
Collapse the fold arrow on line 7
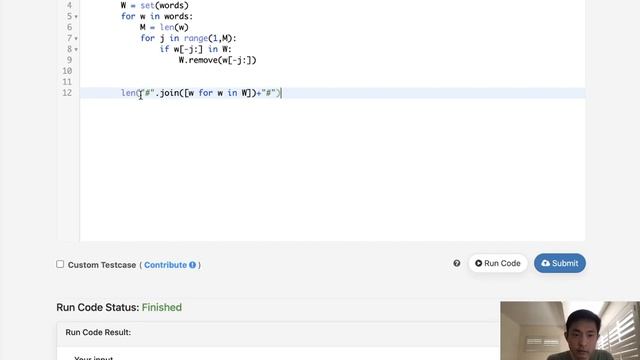pos(76,39)
